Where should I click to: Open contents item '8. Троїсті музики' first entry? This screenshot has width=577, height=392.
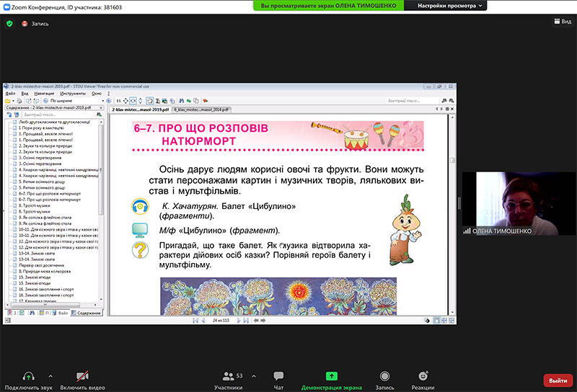coord(34,205)
